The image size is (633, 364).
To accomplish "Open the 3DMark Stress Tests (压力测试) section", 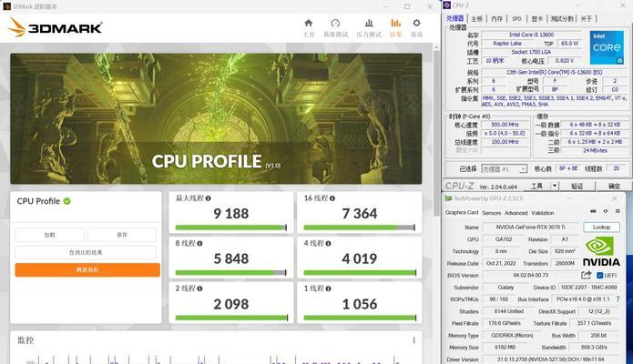I will [x=369, y=27].
